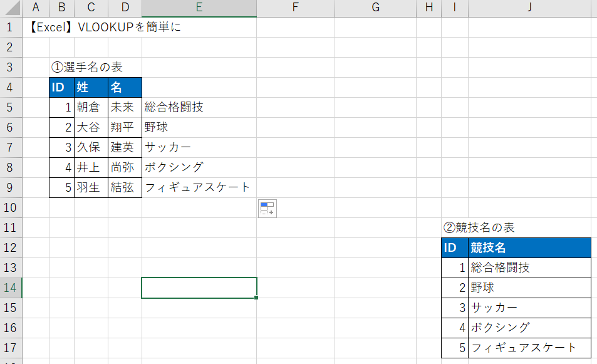The height and width of the screenshot is (364, 597).
Task: Select the active cell E14
Action: point(199,288)
